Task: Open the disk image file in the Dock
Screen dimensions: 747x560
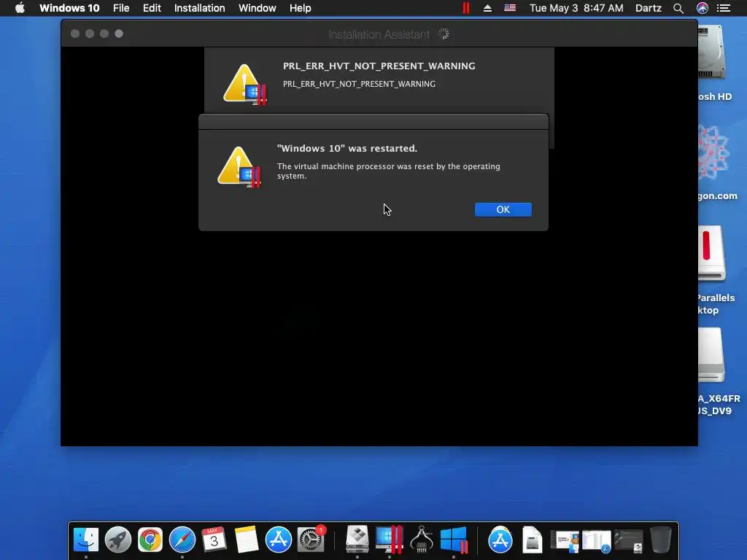Action: (532, 540)
